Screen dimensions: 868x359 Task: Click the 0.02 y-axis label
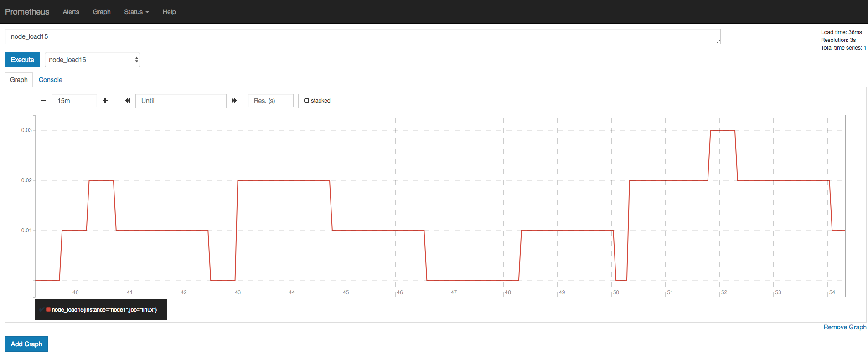tap(26, 180)
